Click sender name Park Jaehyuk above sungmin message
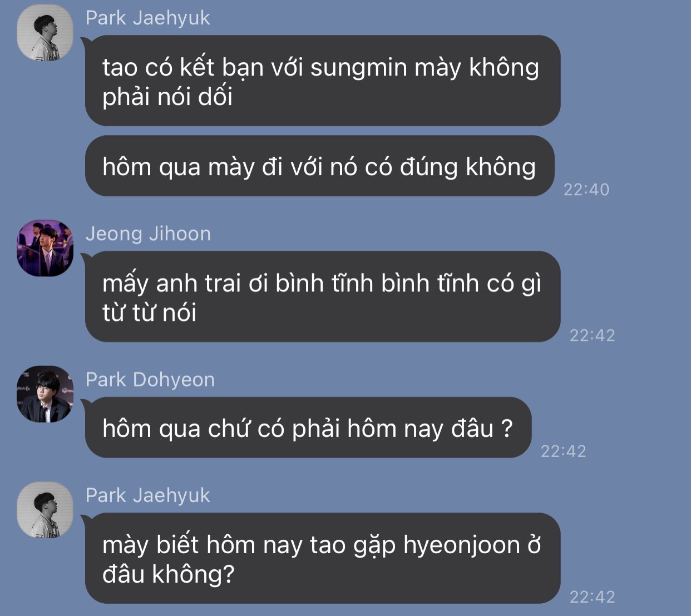This screenshot has width=691, height=616. click(147, 18)
